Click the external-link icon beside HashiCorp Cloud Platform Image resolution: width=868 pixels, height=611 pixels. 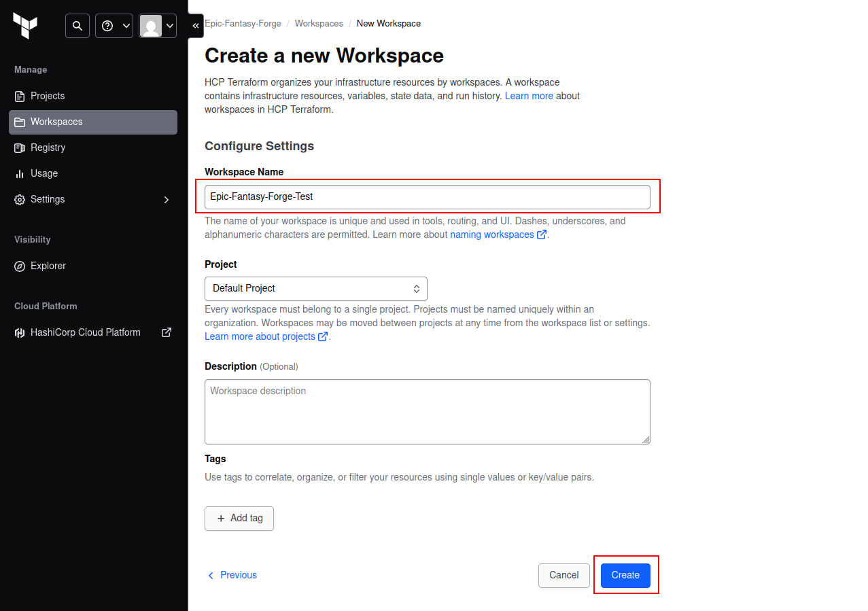click(167, 332)
